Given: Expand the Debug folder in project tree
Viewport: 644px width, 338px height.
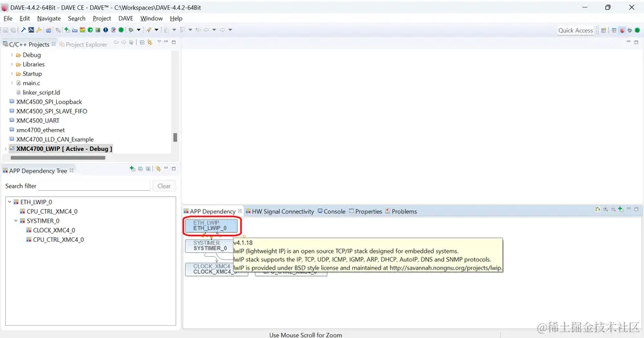Looking at the screenshot, I should coord(12,55).
